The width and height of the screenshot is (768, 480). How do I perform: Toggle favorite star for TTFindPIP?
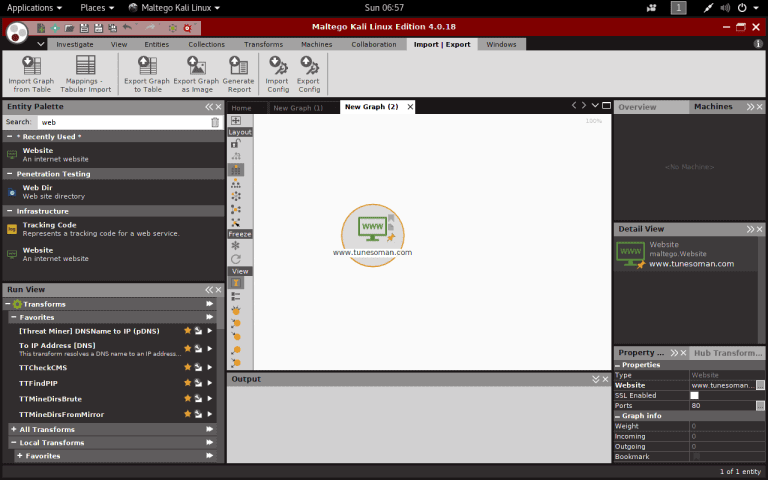coord(187,383)
